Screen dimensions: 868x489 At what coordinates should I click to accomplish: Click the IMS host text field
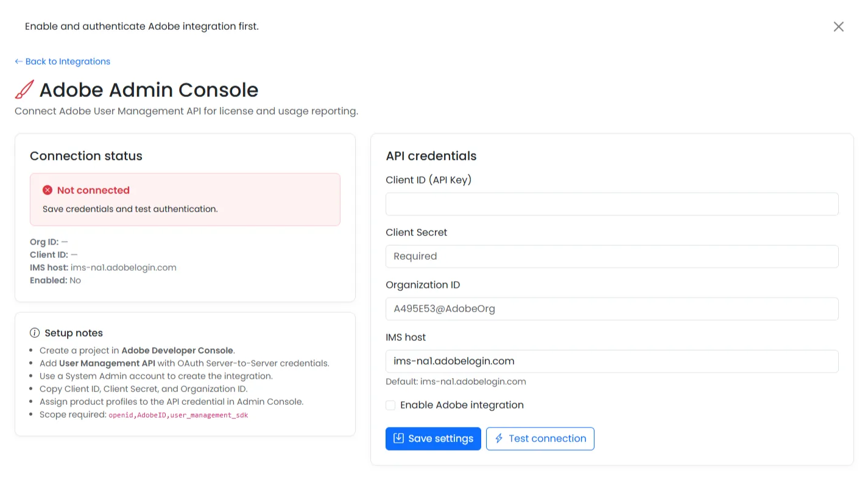(612, 361)
